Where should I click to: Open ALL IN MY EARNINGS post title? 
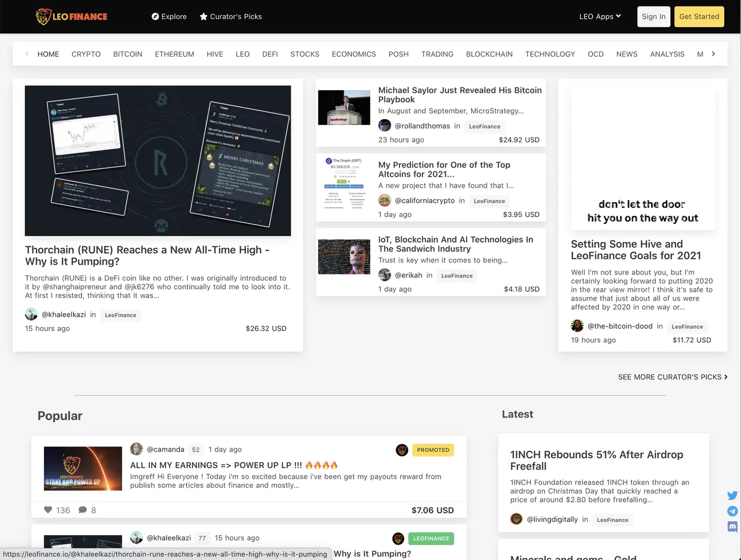pos(234,465)
